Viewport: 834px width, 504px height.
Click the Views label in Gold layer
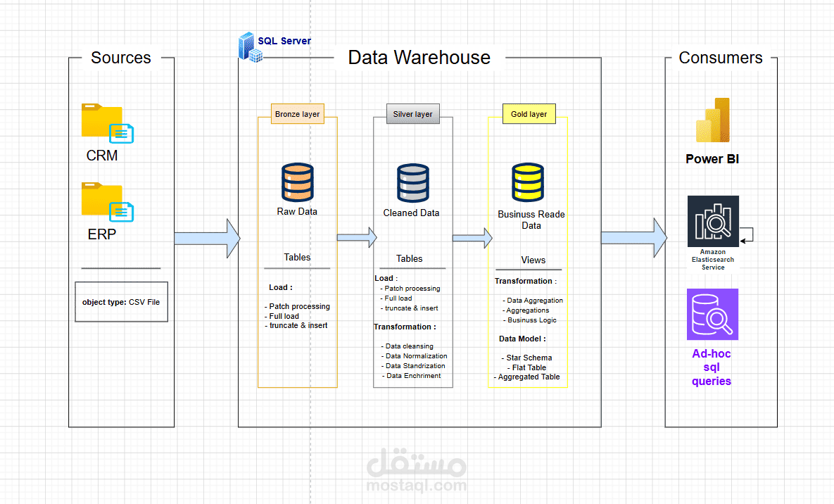[x=533, y=260]
